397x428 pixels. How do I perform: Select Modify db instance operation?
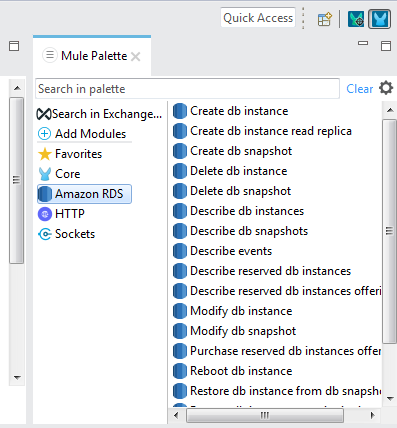click(233, 311)
